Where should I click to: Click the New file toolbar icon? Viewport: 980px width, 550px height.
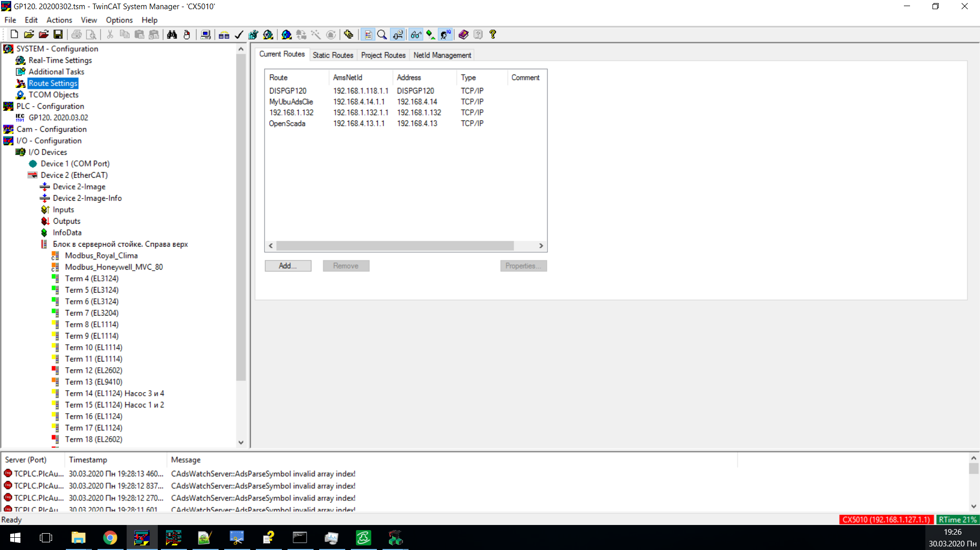coord(14,35)
